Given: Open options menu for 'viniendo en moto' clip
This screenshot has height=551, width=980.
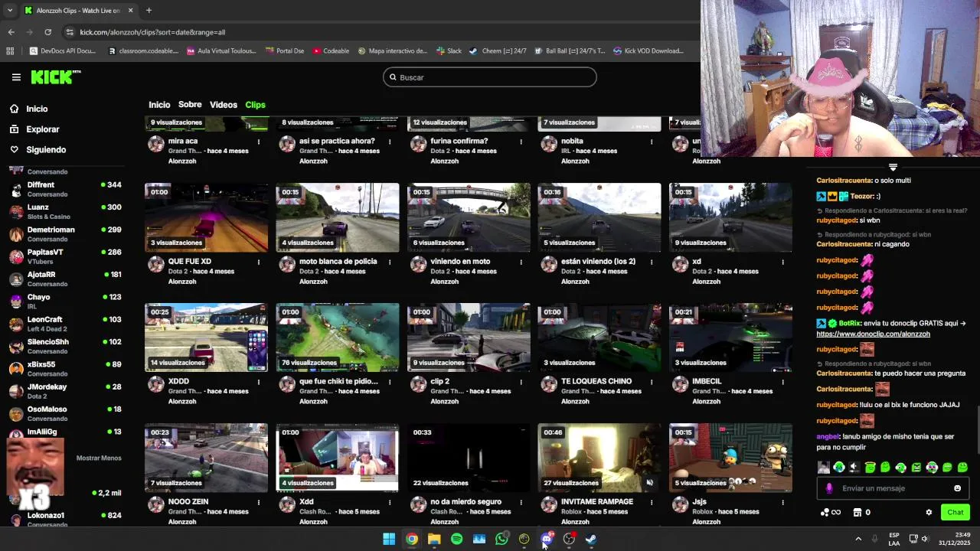Looking at the screenshot, I should coord(521,262).
